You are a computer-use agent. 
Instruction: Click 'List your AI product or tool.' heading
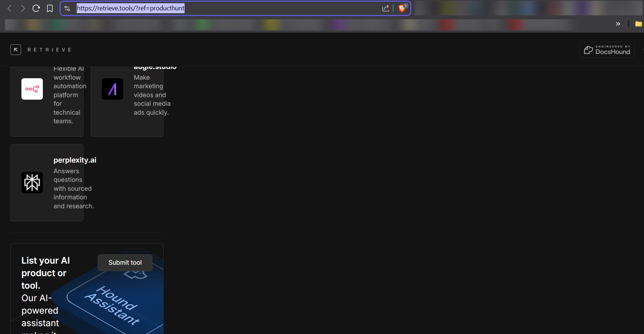click(x=46, y=273)
